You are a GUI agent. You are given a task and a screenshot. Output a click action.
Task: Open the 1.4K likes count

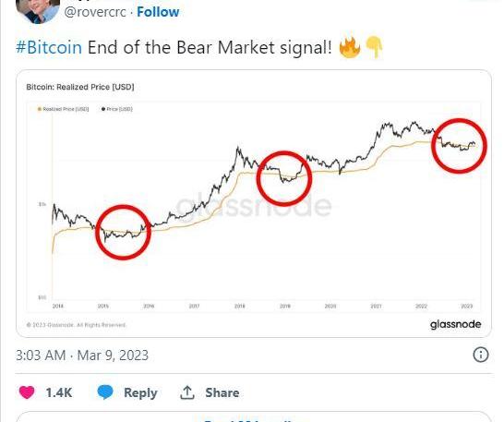[59, 392]
